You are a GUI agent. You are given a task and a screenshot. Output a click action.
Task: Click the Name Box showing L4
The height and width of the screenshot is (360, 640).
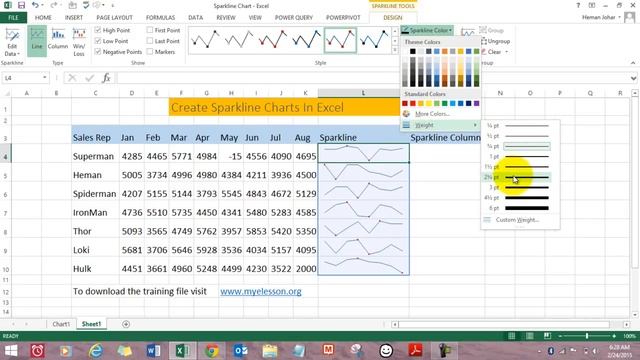21,78
